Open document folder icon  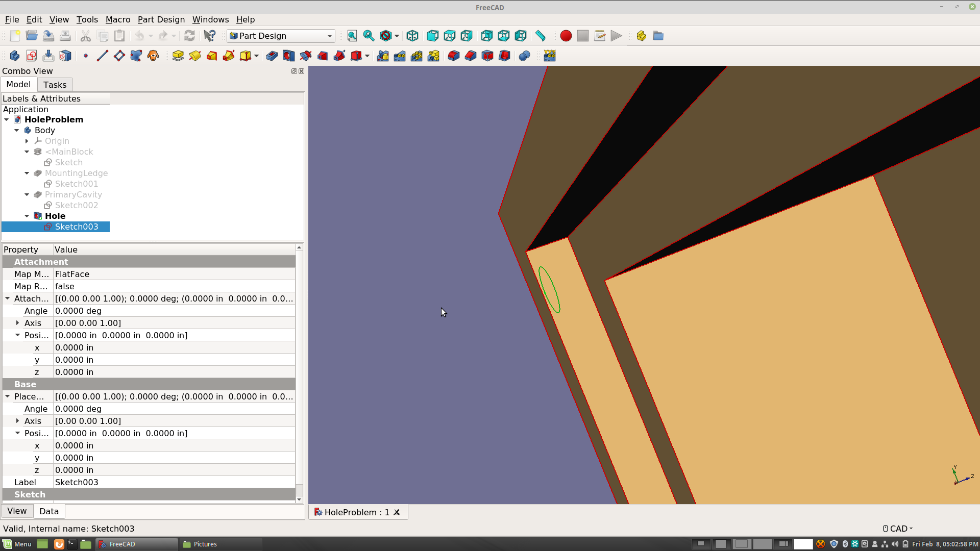pyautogui.click(x=32, y=36)
